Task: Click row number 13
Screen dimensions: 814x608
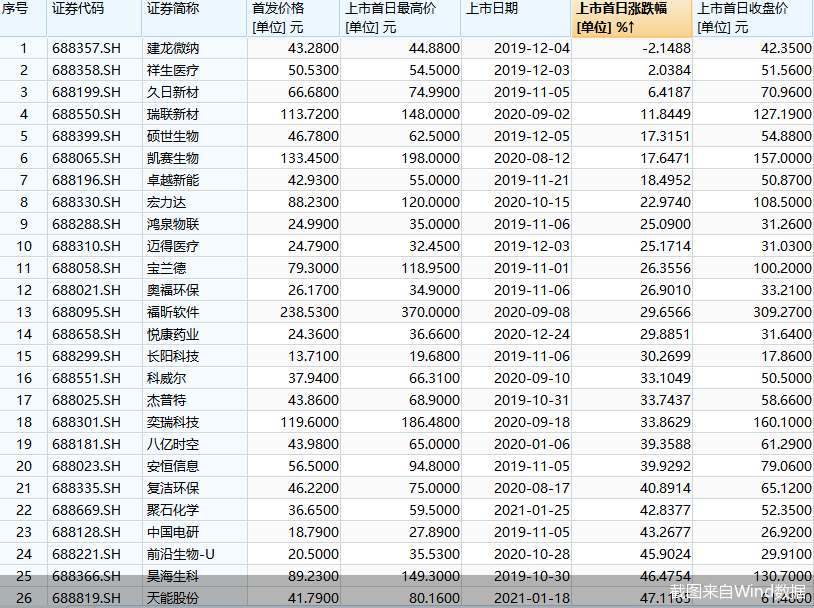Action: tap(23, 312)
